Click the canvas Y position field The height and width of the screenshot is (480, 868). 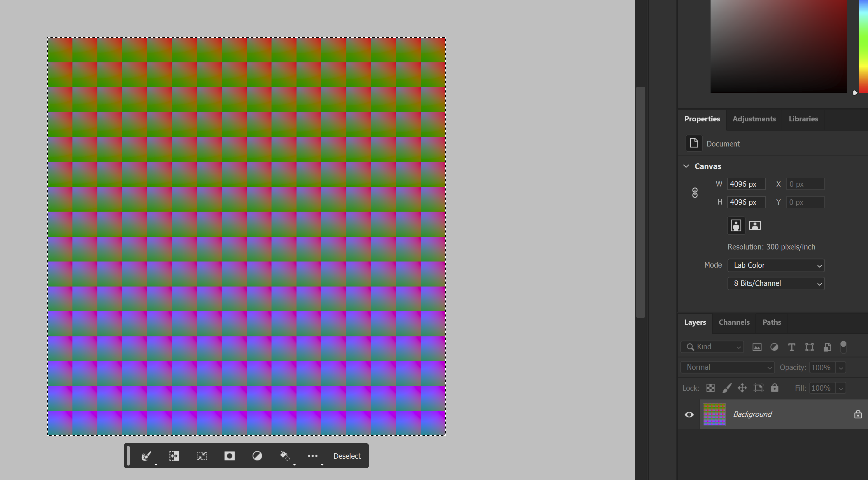[x=805, y=202]
